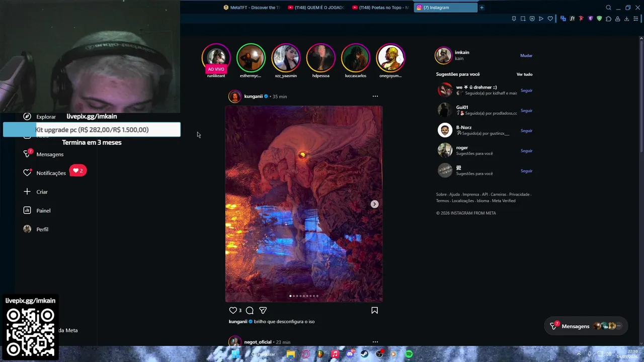Click Pesquisar in Windows taskbar
This screenshot has height=362, width=644.
[264, 354]
